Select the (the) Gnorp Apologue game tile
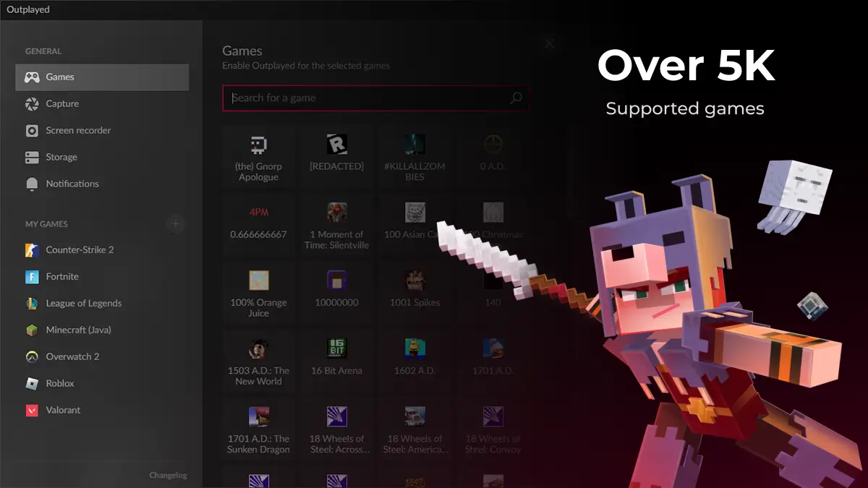The height and width of the screenshot is (488, 868). (258, 158)
